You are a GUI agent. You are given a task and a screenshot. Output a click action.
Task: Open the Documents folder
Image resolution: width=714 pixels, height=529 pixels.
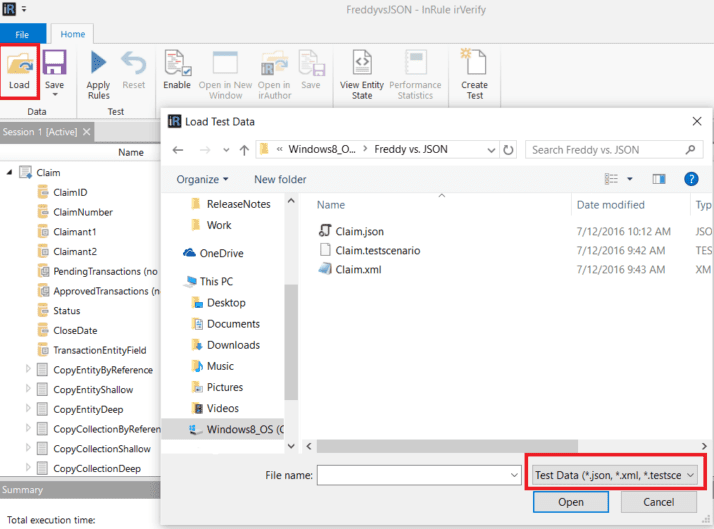[x=226, y=324]
